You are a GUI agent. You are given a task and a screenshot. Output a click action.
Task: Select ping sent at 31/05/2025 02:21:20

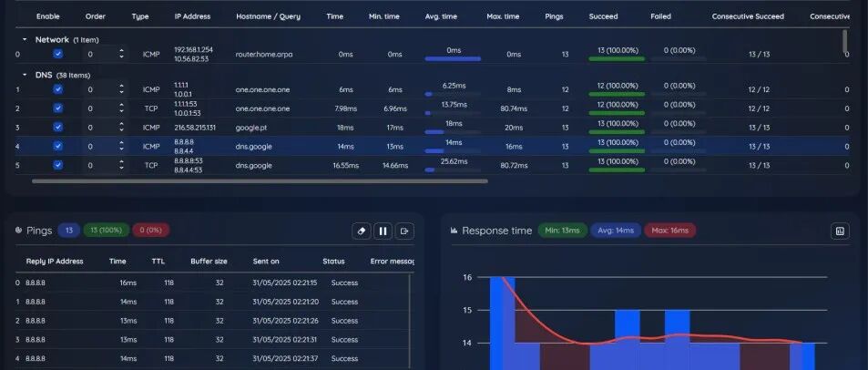(x=284, y=302)
